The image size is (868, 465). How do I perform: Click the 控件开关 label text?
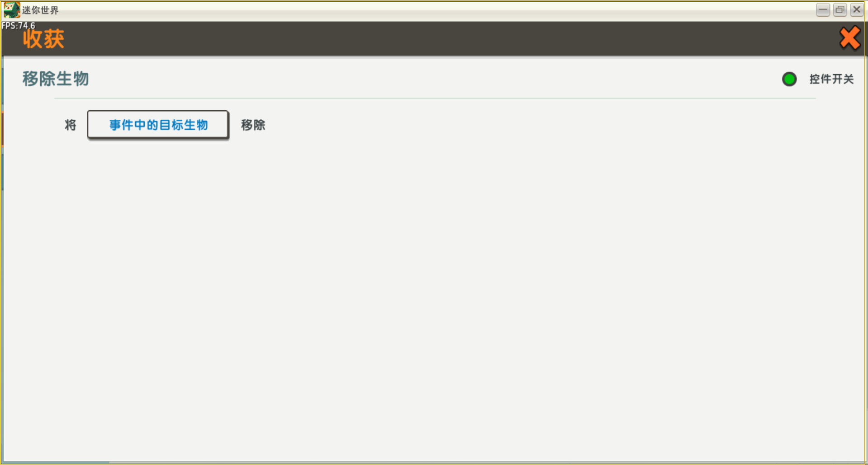point(831,79)
